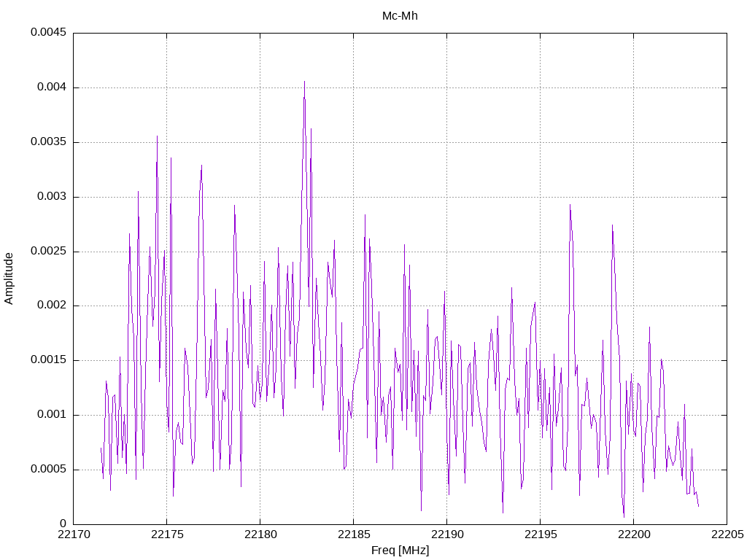Viewport: 747px width, 560px height.
Task: Click the x-axis tick 22170
Action: tap(74, 534)
